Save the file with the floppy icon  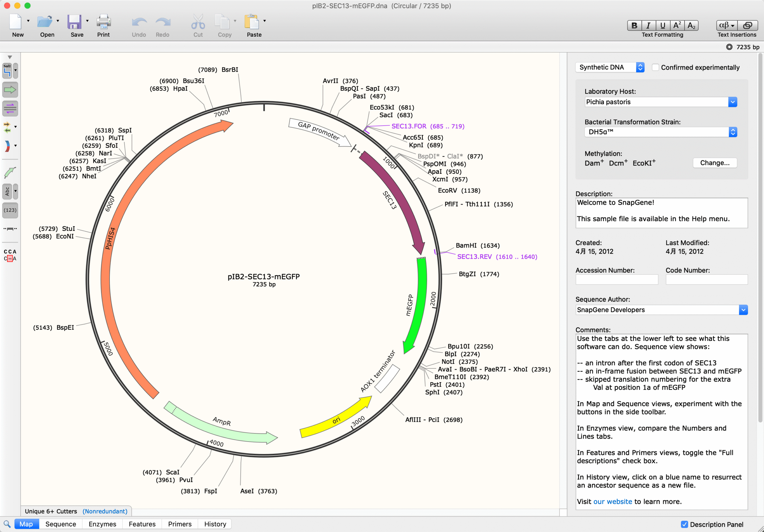pyautogui.click(x=74, y=22)
